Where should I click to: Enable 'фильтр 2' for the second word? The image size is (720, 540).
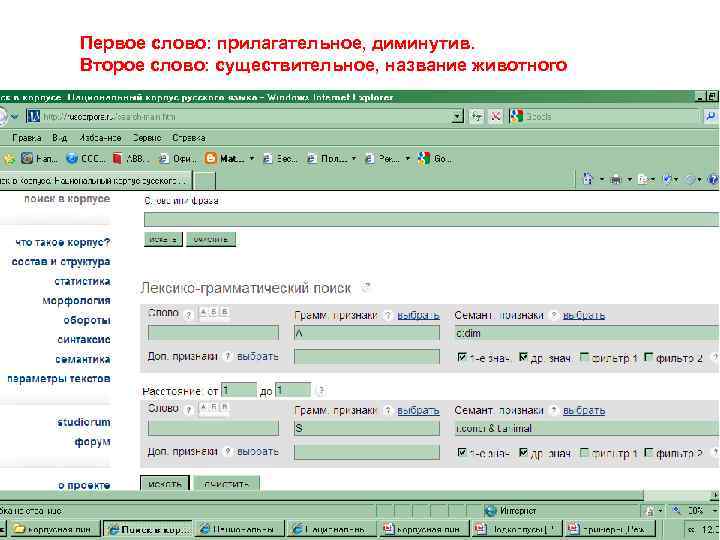pyautogui.click(x=648, y=453)
